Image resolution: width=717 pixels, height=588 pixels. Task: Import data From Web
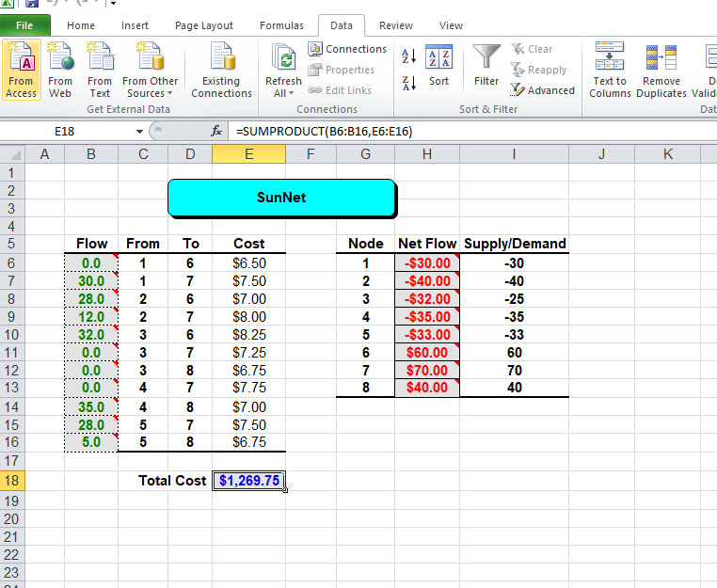pos(60,70)
